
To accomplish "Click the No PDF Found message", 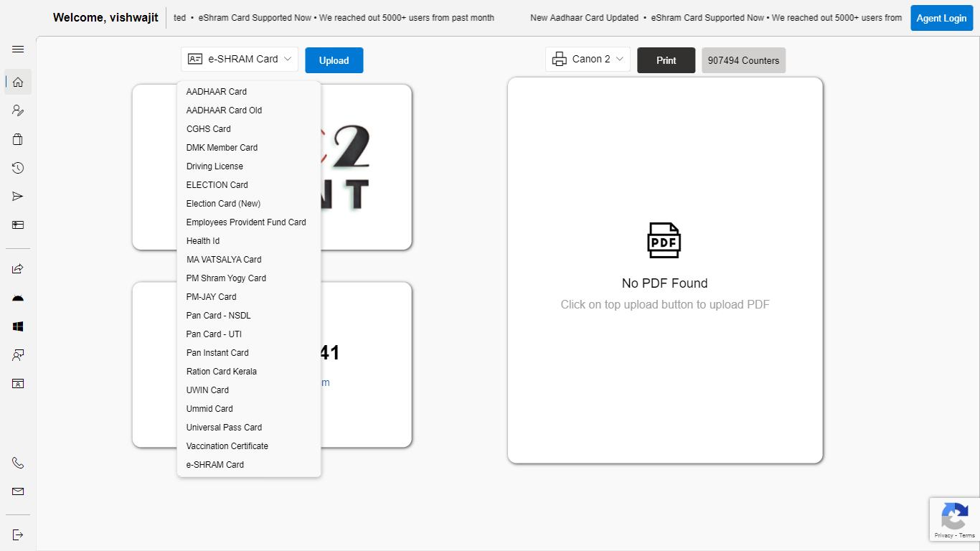I will (665, 283).
